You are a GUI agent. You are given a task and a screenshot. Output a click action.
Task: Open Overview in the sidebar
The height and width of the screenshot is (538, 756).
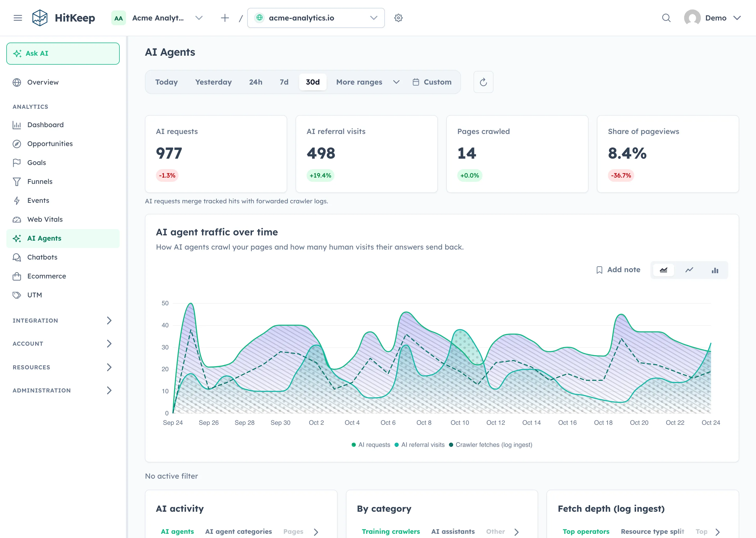(x=63, y=82)
